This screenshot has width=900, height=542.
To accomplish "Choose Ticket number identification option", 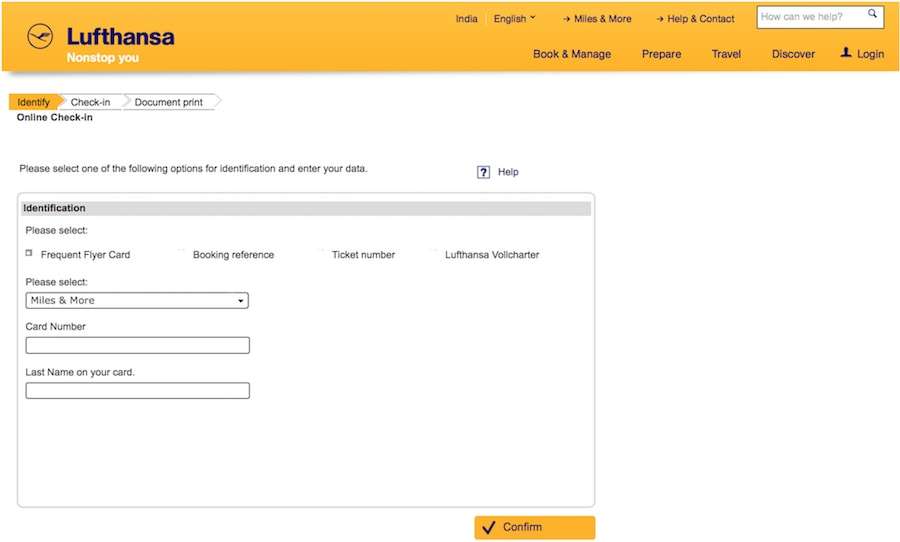I will (x=363, y=254).
